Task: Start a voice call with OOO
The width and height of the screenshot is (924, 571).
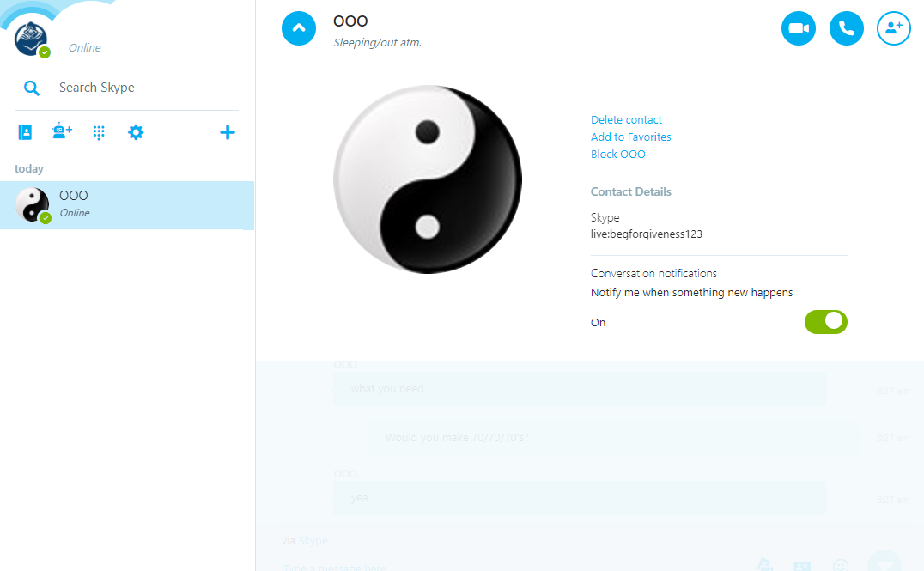Action: [846, 28]
